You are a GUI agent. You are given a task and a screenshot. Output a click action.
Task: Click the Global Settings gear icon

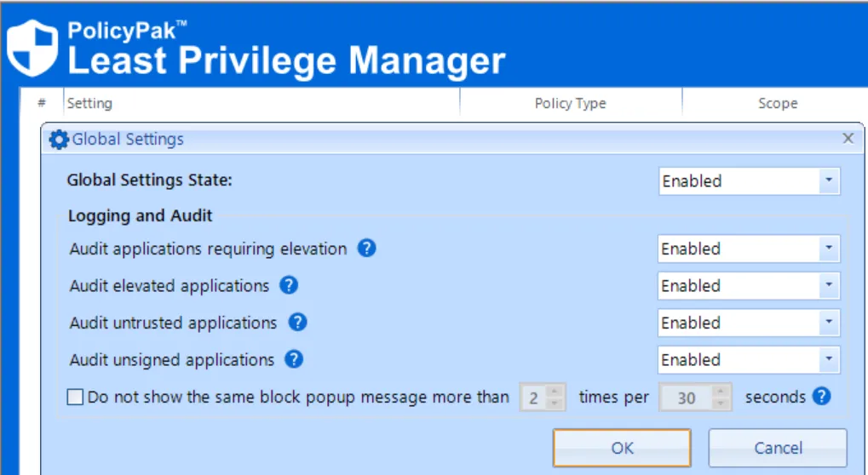coord(58,140)
